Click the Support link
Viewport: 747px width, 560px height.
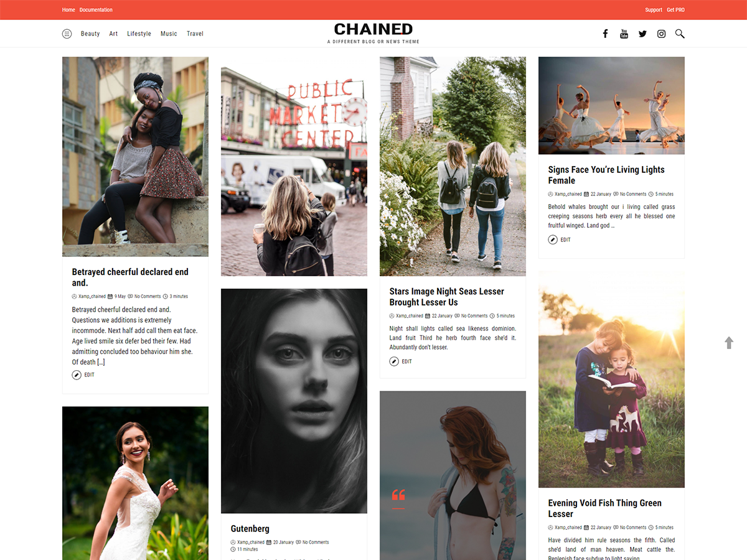click(x=654, y=10)
